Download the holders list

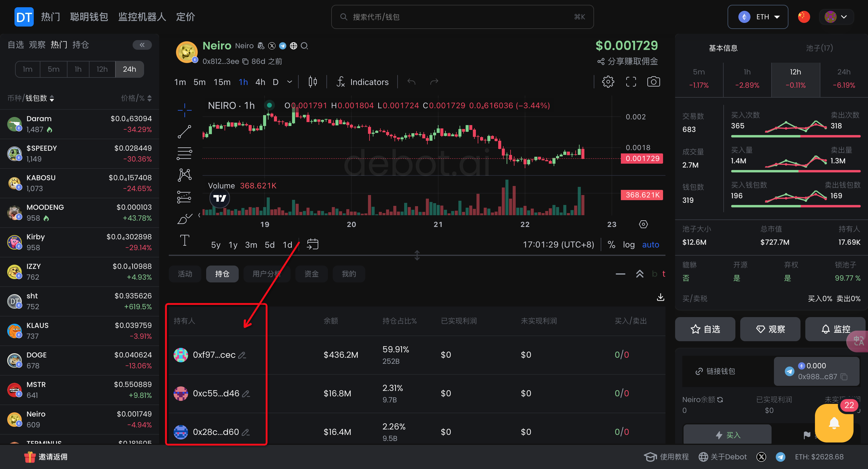pyautogui.click(x=660, y=297)
